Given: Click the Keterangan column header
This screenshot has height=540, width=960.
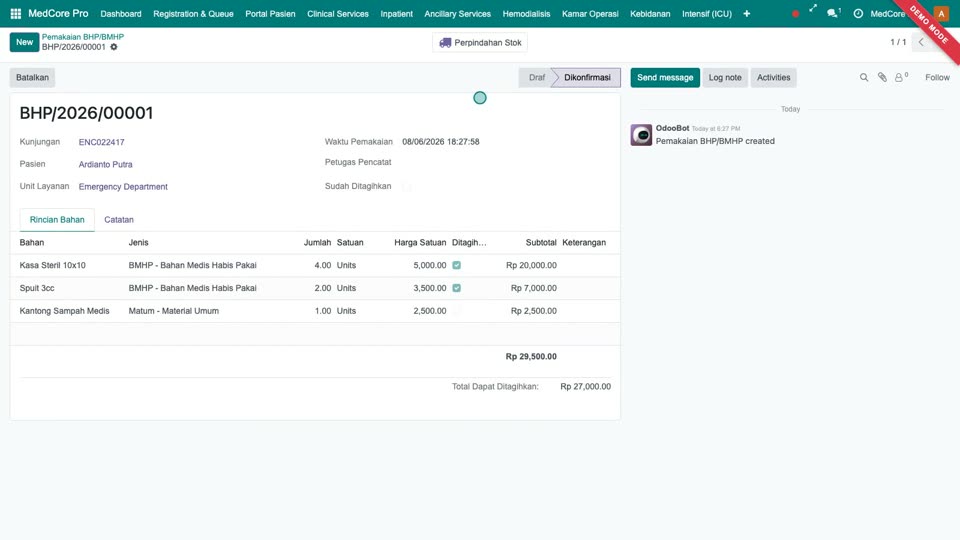Looking at the screenshot, I should pos(584,242).
